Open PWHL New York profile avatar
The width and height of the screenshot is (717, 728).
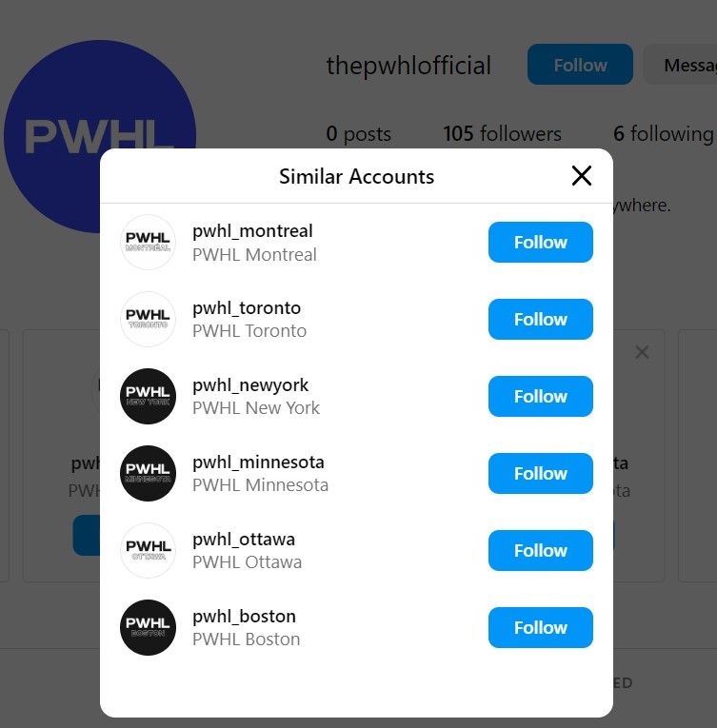coord(148,397)
